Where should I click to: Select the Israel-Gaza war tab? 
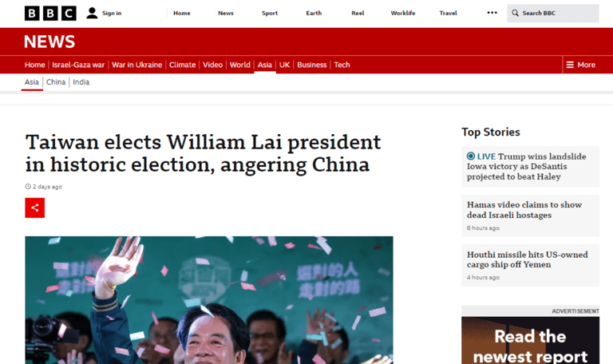click(78, 65)
